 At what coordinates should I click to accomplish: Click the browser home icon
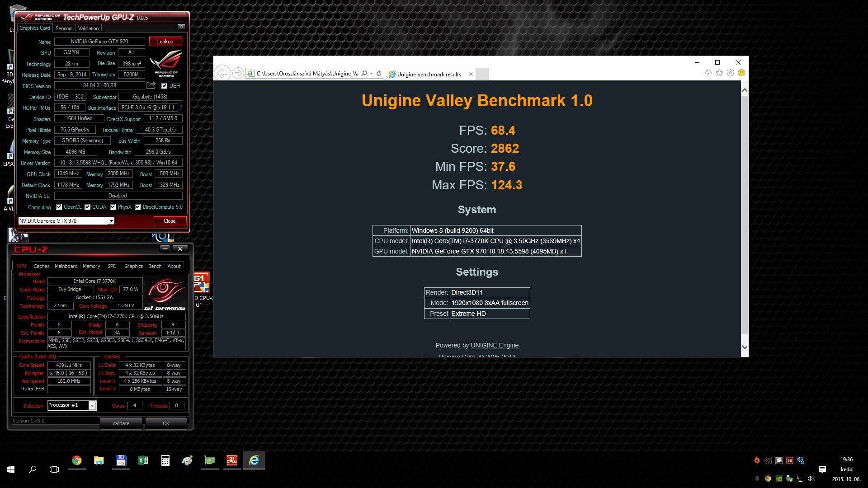point(708,73)
